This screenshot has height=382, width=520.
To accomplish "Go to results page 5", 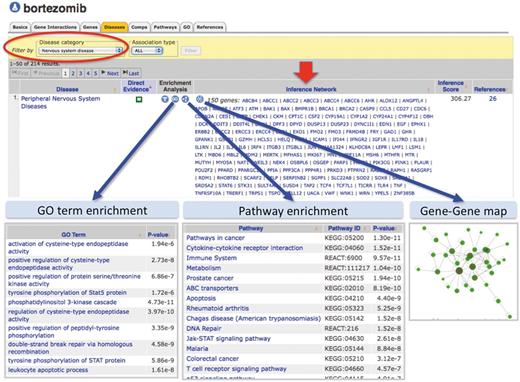I will point(96,73).
